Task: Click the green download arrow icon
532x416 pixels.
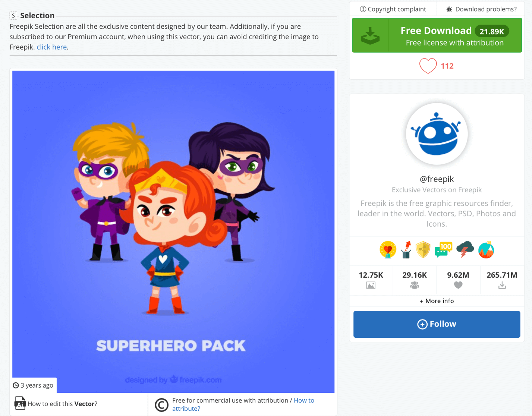Action: tap(370, 35)
